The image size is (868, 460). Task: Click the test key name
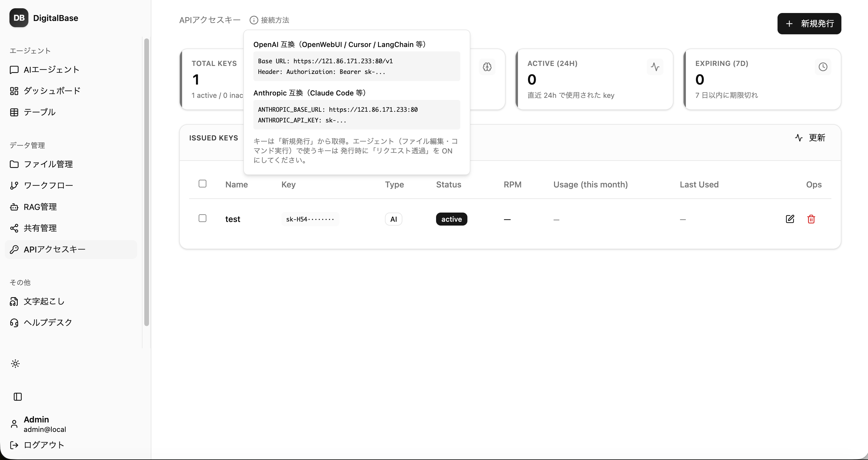coord(232,219)
